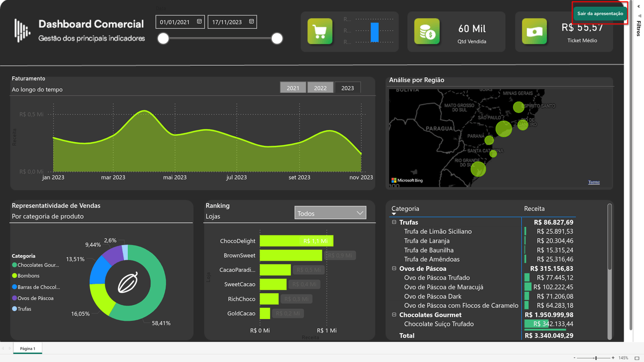644x362 pixels.
Task: Open the Todos dropdown in Ranking
Action: pyautogui.click(x=330, y=213)
